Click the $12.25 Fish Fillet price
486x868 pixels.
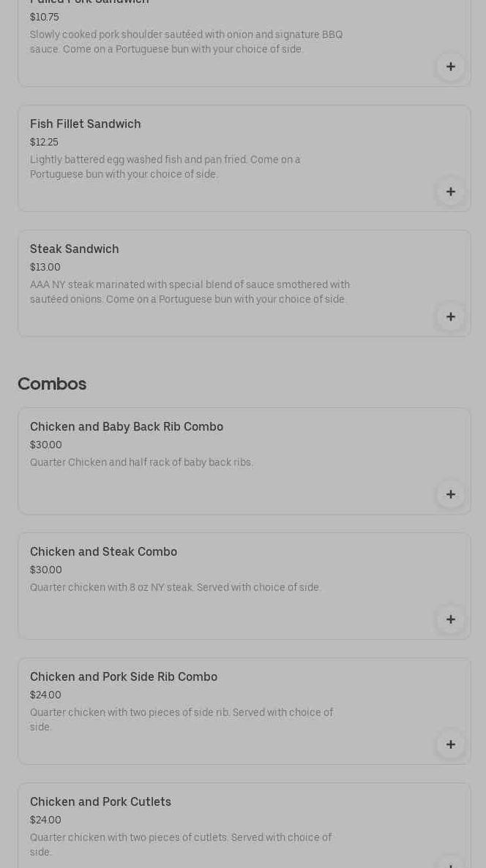pos(44,143)
